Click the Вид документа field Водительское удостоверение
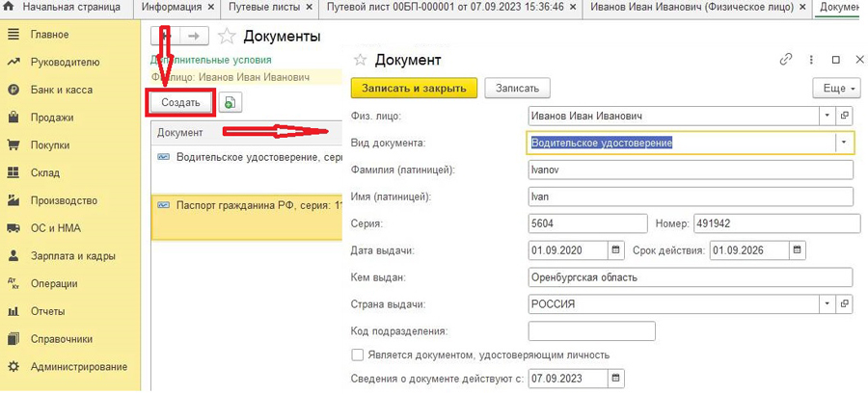This screenshot has width=868, height=394. (x=680, y=143)
